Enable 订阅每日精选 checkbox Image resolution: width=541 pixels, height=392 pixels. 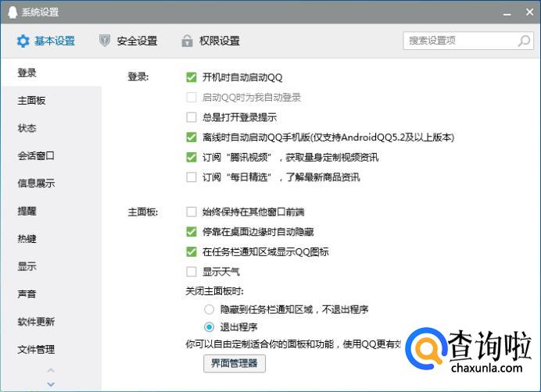(191, 177)
